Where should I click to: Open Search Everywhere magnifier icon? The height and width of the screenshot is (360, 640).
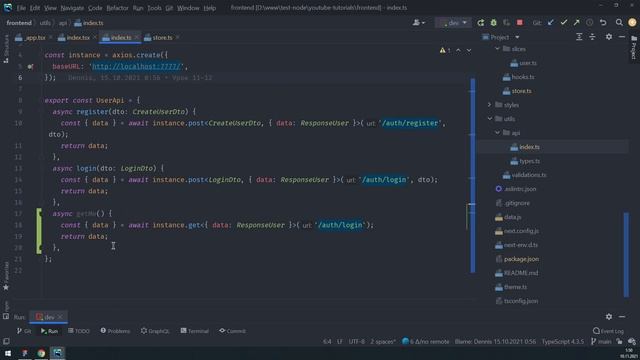tap(619, 23)
